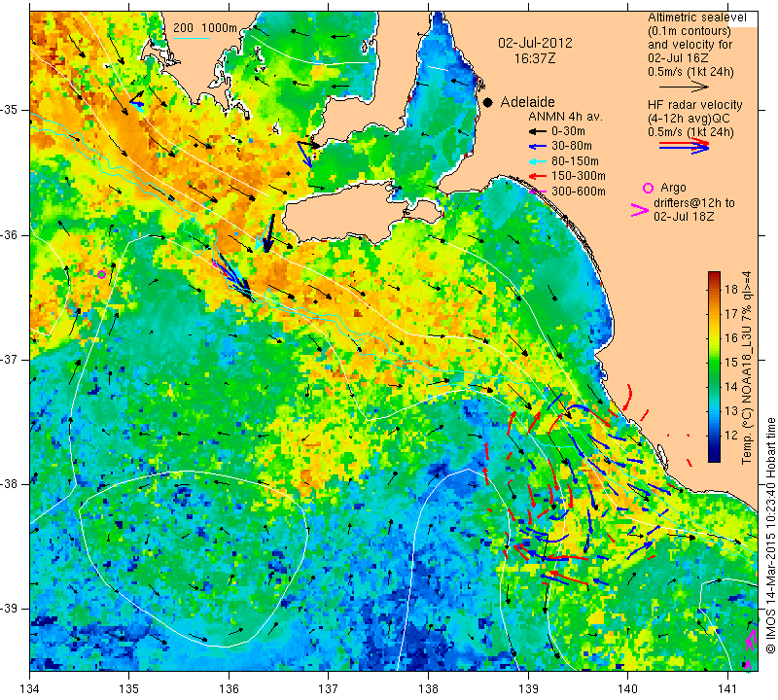Click the '30-80m' depth label

[572, 147]
